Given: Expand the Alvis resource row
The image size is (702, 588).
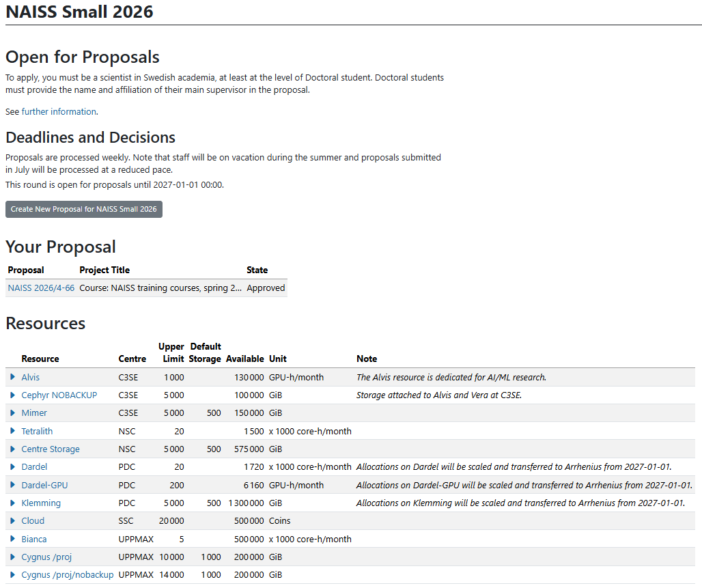Looking at the screenshot, I should click(x=12, y=376).
